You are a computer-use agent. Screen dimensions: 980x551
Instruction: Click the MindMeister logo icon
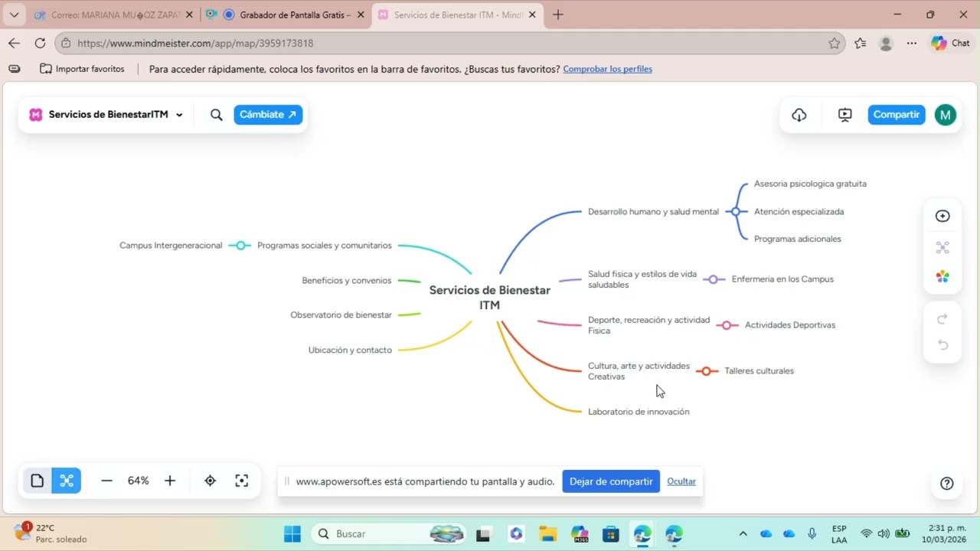[x=35, y=115]
